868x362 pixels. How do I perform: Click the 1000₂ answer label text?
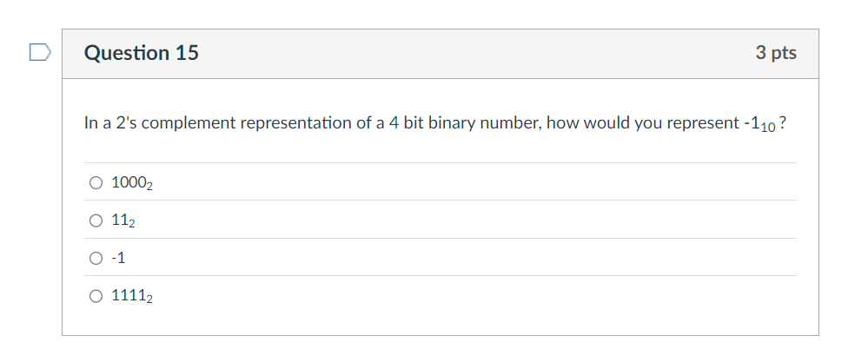pos(132,183)
